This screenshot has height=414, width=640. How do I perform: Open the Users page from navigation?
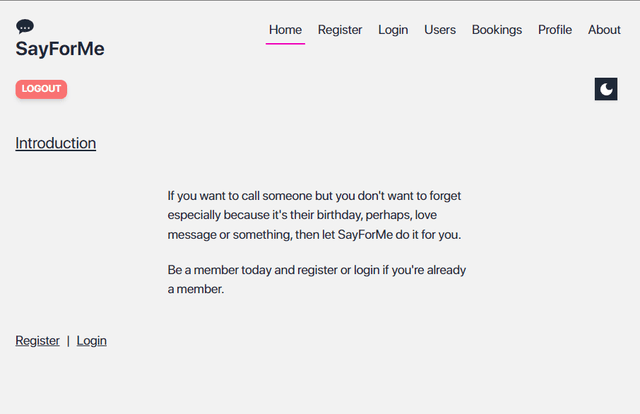[440, 30]
